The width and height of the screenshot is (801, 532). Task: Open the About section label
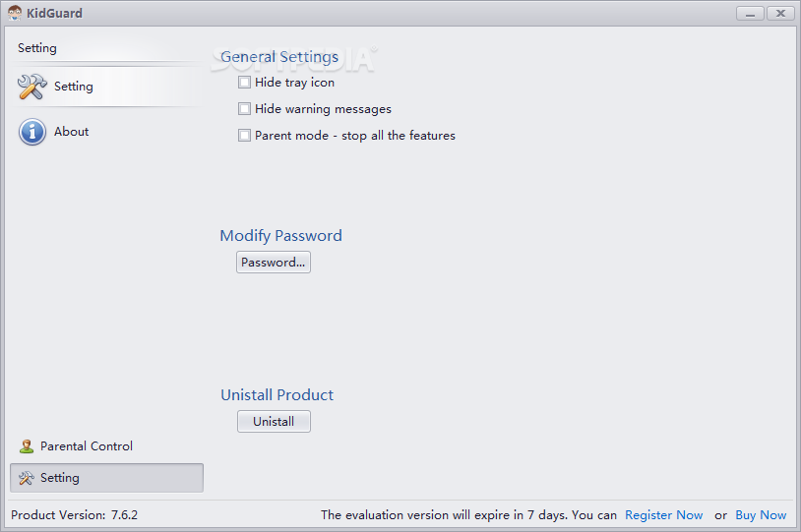point(72,132)
